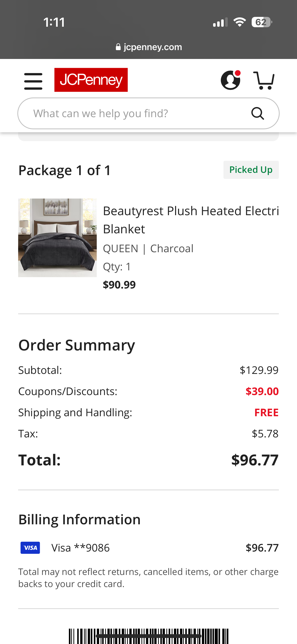Tap the 1:11 clock in status bar

pyautogui.click(x=54, y=22)
